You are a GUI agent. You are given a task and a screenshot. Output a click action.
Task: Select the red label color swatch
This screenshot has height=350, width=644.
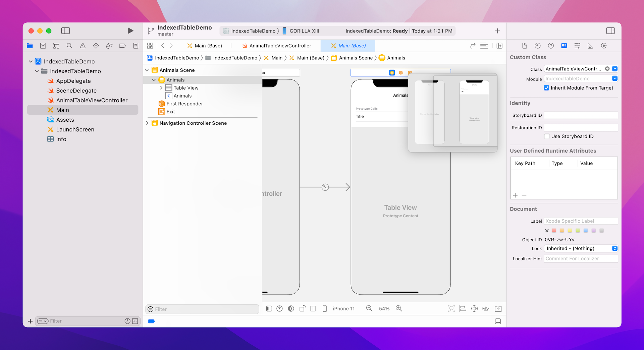point(554,231)
